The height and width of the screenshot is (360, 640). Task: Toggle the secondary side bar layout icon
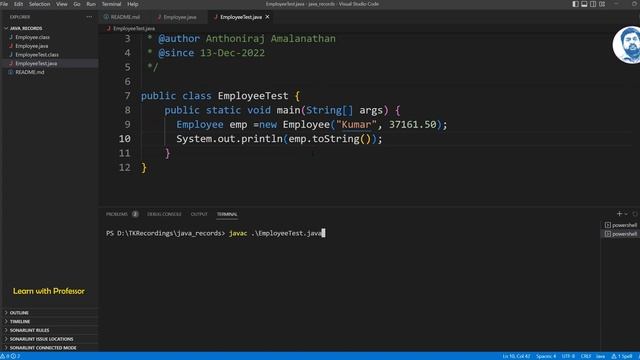[593, 4]
